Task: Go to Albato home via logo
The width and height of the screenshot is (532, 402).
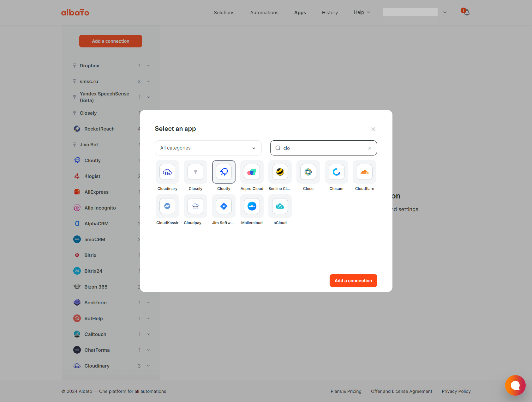Action: (x=75, y=12)
